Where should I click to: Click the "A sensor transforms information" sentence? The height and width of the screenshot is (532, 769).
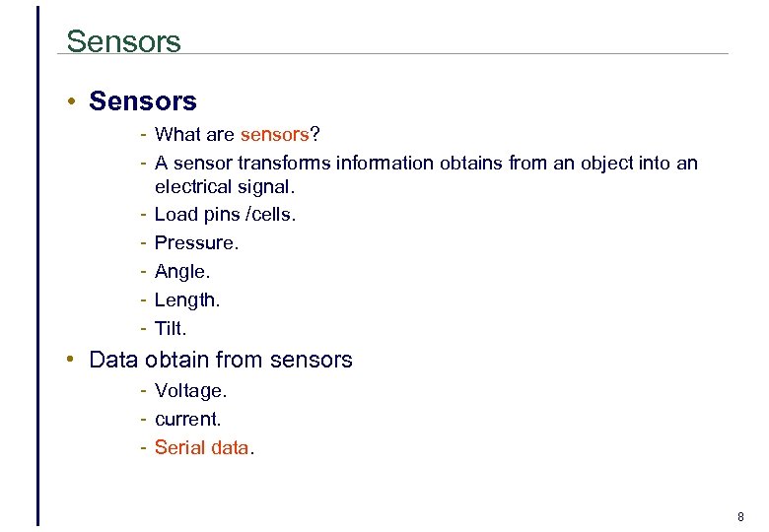click(294, 163)
